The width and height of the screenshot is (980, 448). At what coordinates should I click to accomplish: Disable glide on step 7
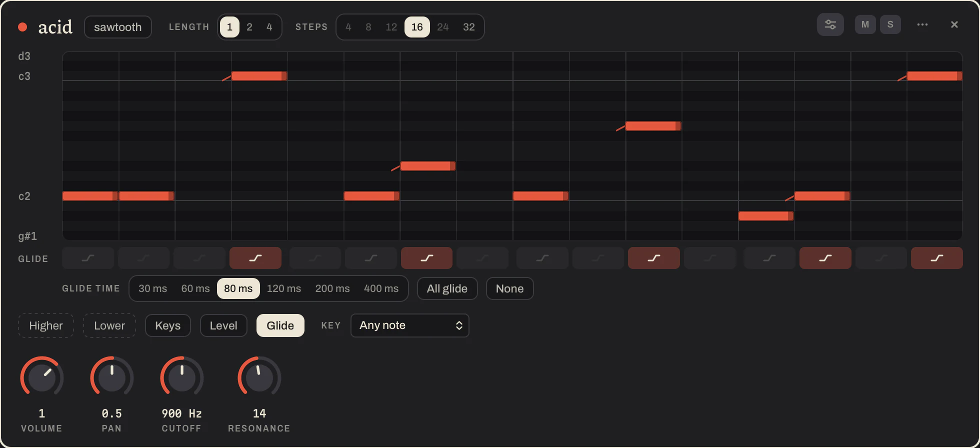tap(426, 258)
